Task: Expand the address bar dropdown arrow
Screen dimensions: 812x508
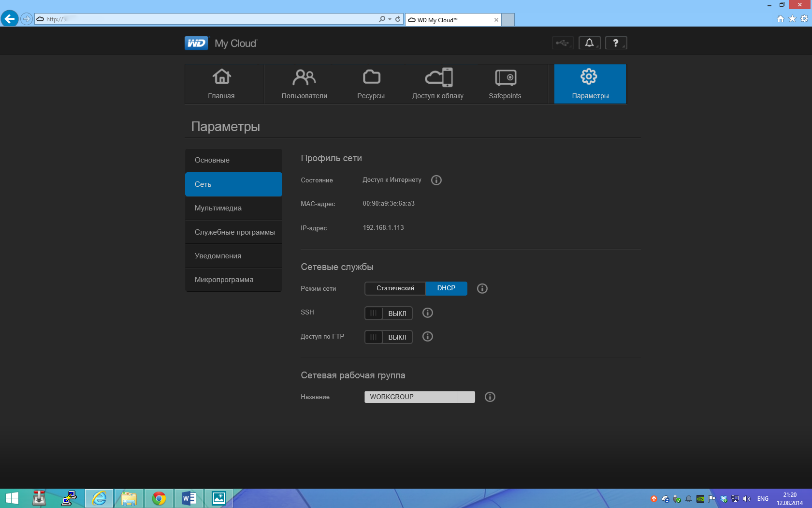Action: coord(390,19)
